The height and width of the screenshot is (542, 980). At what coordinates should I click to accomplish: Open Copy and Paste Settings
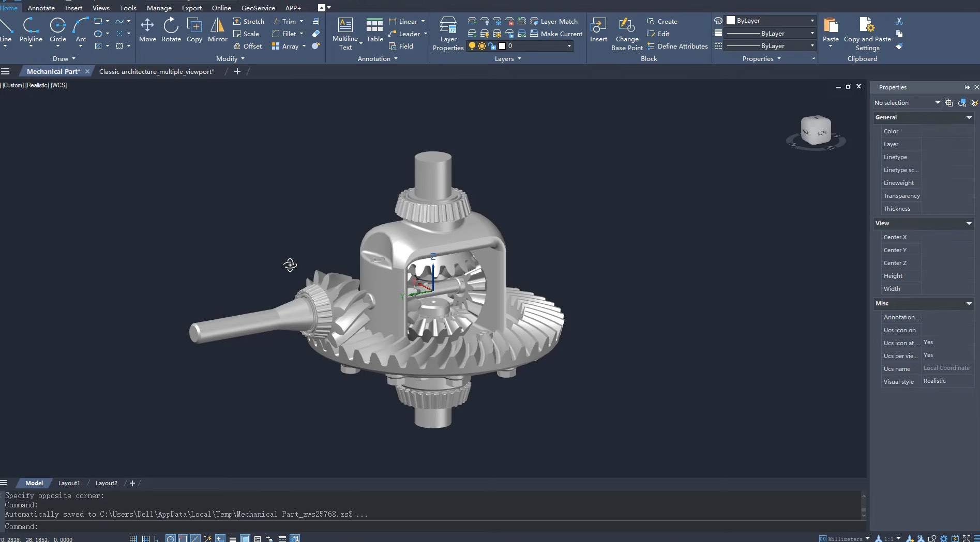tap(867, 34)
